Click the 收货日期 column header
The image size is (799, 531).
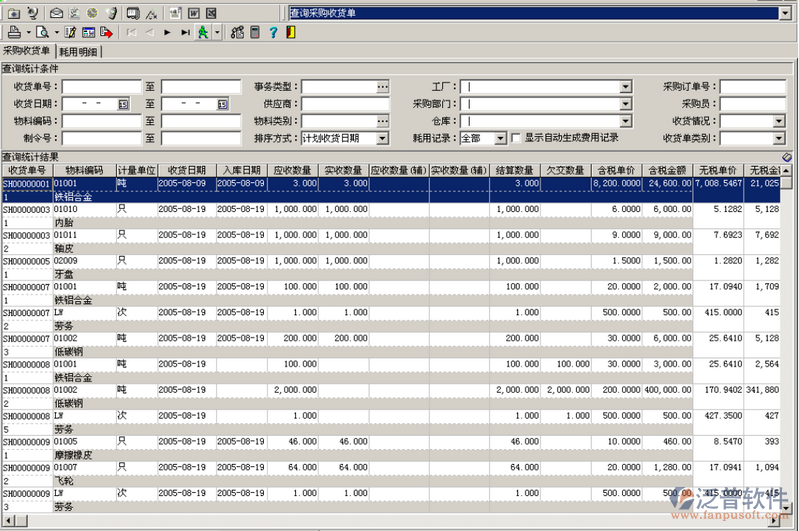tap(185, 170)
